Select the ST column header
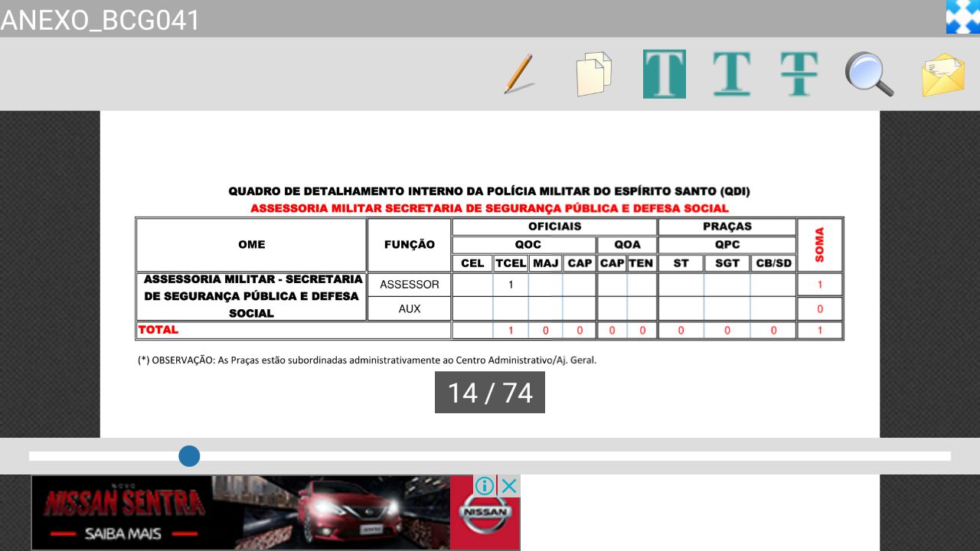This screenshot has height=551, width=980. pos(681,263)
